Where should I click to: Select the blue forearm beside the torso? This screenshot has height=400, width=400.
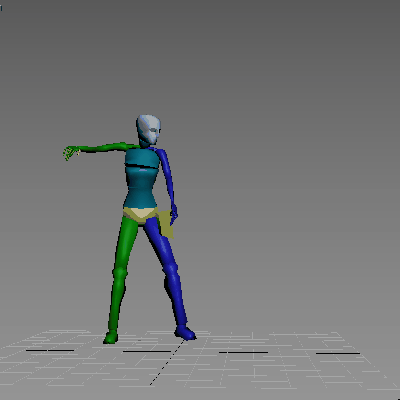[171, 194]
